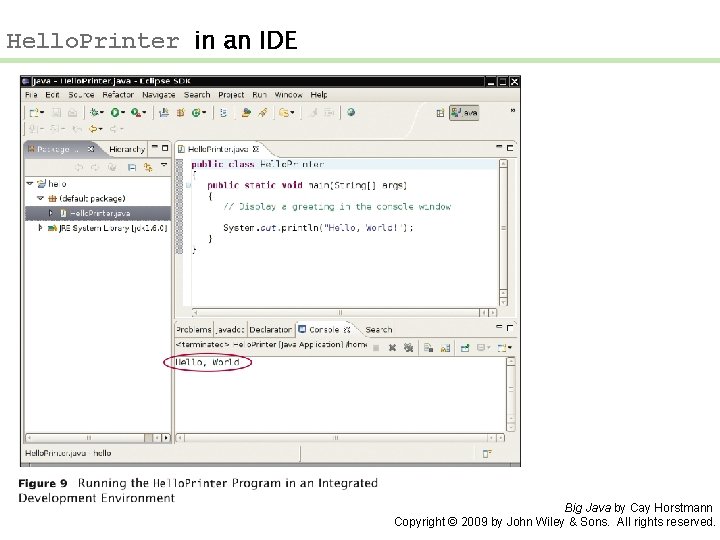The image size is (720, 540).
Task: Click the New Java Package icon
Action: [x=180, y=112]
